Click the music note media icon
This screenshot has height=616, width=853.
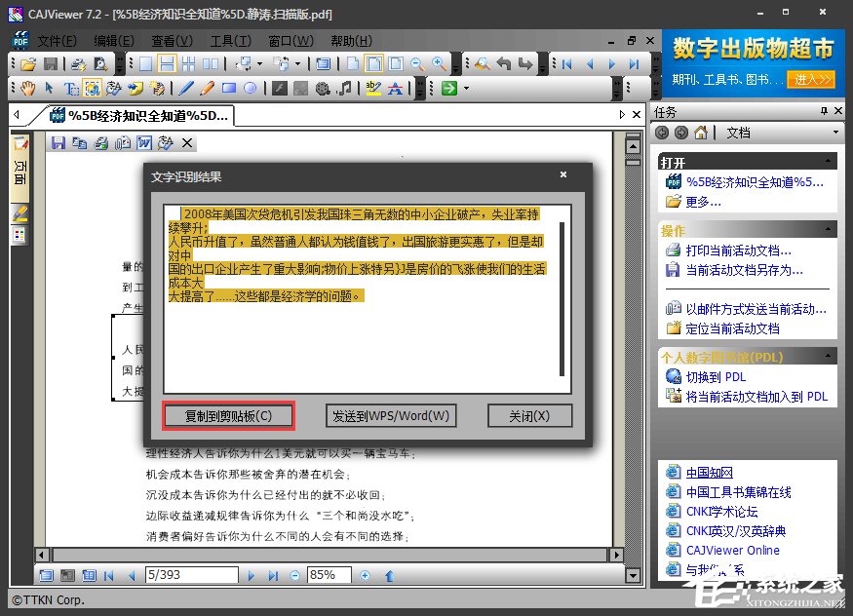click(x=344, y=88)
